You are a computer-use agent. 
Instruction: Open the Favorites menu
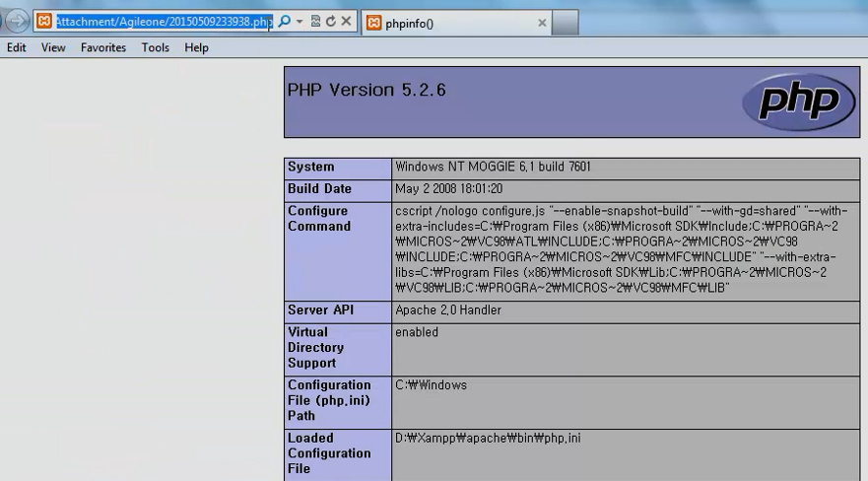(103, 47)
